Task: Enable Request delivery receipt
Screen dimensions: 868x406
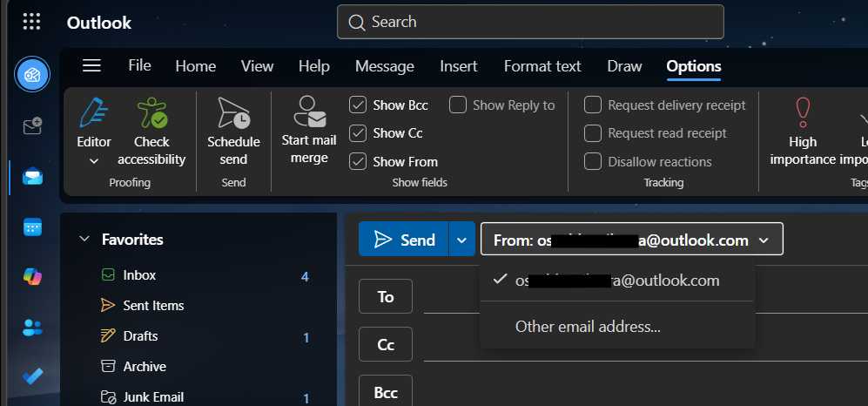Action: click(x=593, y=105)
